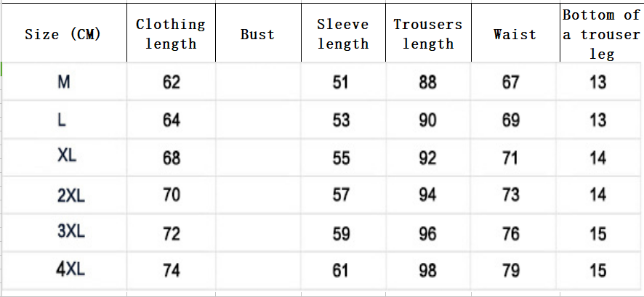Click the 2XL size row label
Image resolution: width=644 pixels, height=297 pixels.
(x=71, y=195)
